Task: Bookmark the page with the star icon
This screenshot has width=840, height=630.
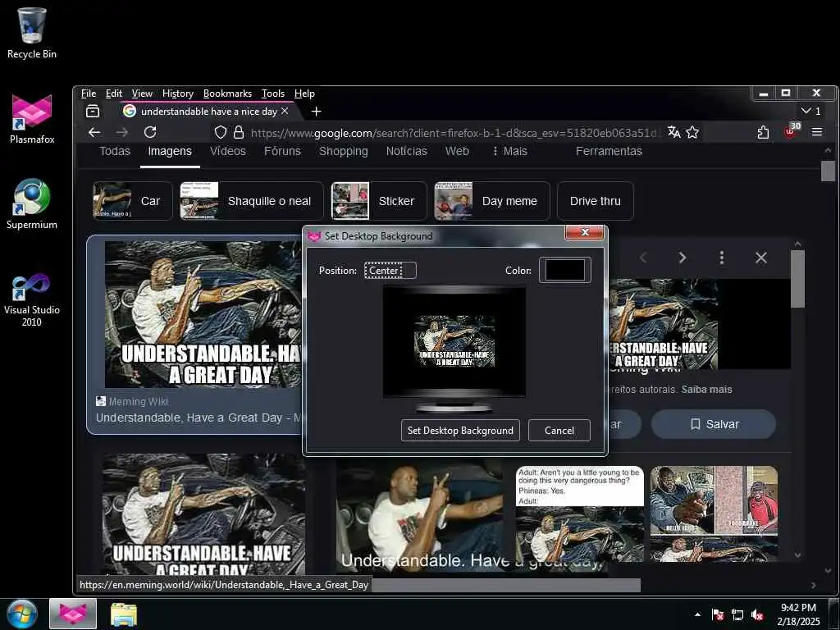Action: [x=692, y=132]
